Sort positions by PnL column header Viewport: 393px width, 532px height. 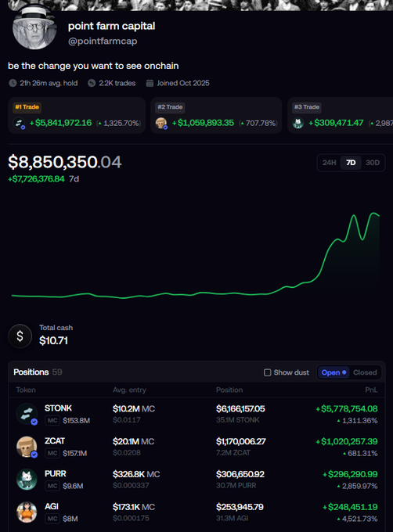tap(371, 390)
